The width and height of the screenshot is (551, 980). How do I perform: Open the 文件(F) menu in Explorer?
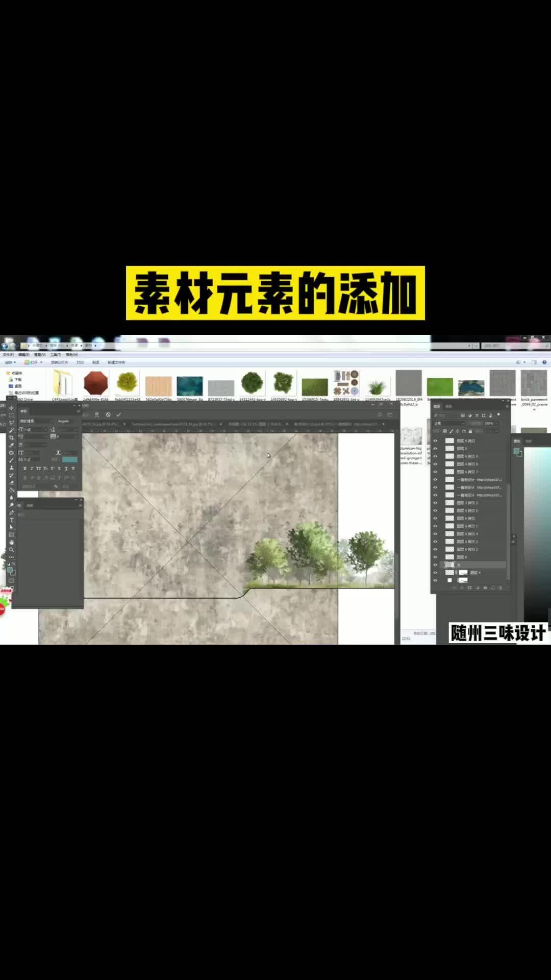[8, 354]
